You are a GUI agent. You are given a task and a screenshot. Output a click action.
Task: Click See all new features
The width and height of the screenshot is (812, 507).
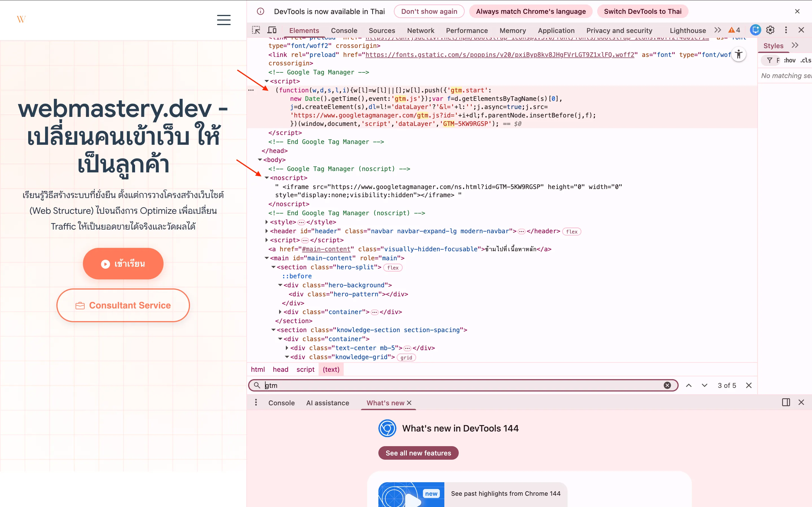coord(418,453)
